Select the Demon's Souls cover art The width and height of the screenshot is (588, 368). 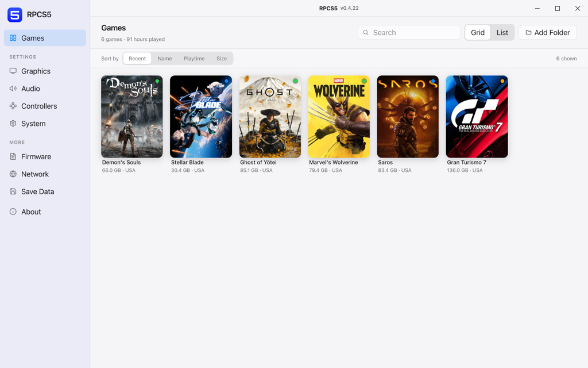click(x=132, y=116)
